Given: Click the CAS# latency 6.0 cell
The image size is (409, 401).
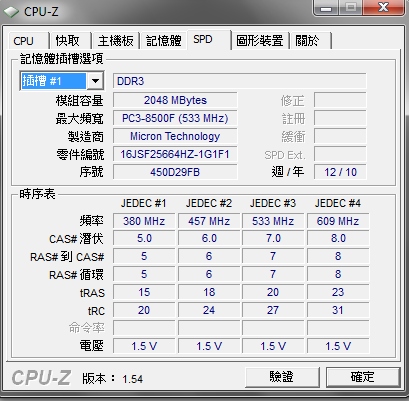Looking at the screenshot, I should click(209, 239).
